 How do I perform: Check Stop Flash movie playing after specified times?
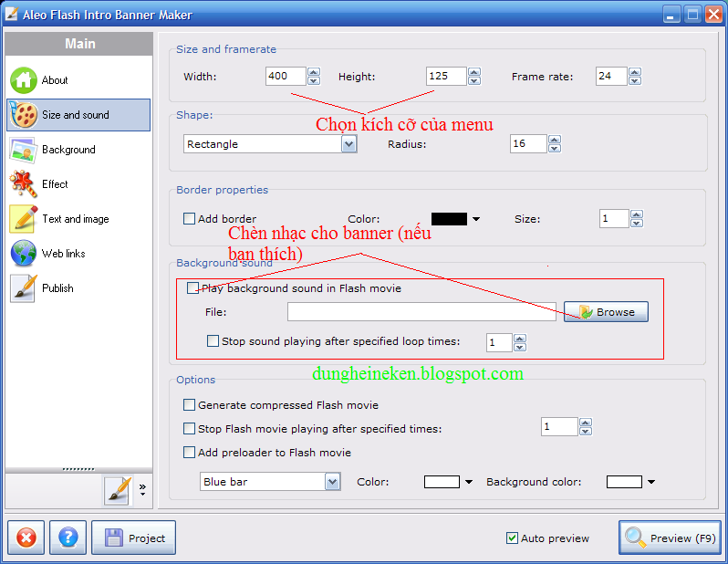click(189, 428)
